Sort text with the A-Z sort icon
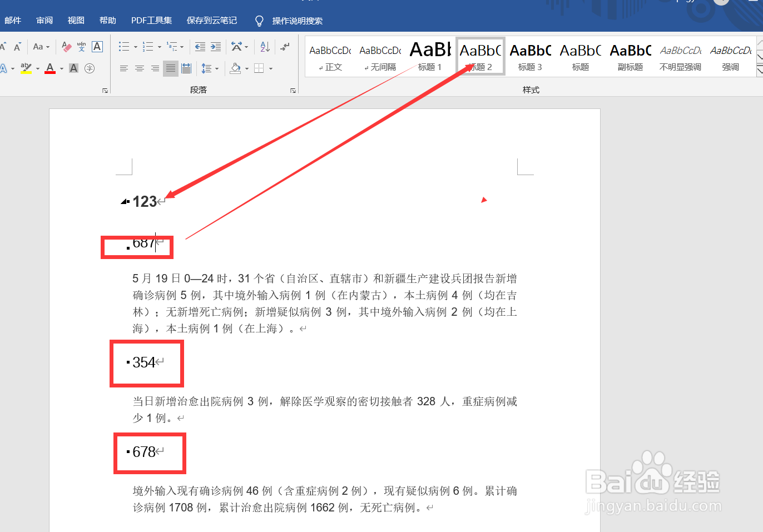The height and width of the screenshot is (532, 763). click(265, 47)
